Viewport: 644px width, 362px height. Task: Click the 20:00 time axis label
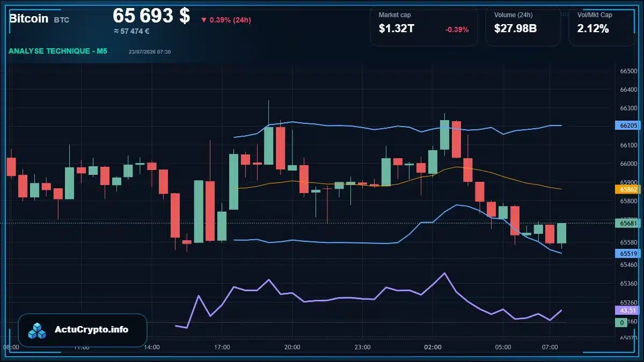(292, 348)
